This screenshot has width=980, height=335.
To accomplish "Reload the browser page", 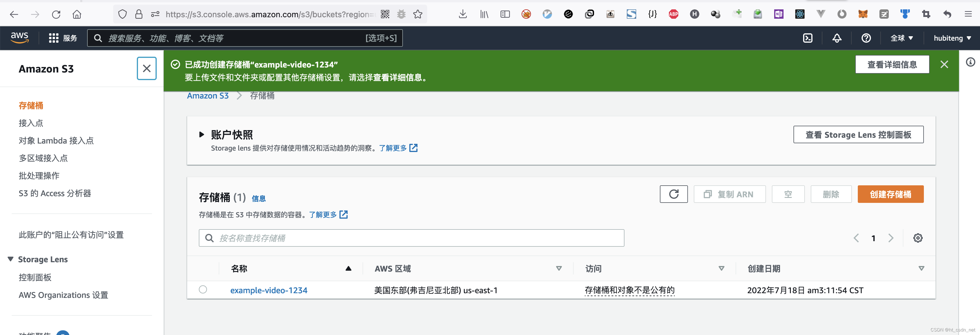I will [x=56, y=14].
